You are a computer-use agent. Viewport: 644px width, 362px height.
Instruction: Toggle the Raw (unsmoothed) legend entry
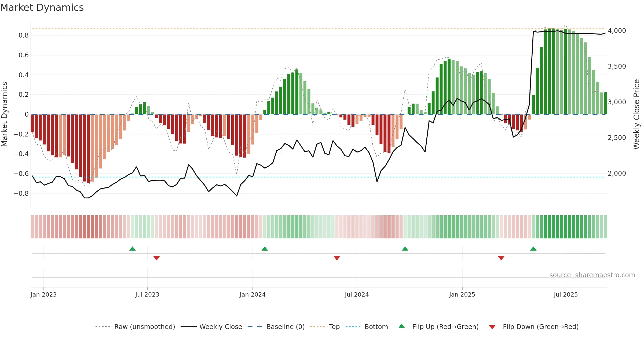point(135,327)
